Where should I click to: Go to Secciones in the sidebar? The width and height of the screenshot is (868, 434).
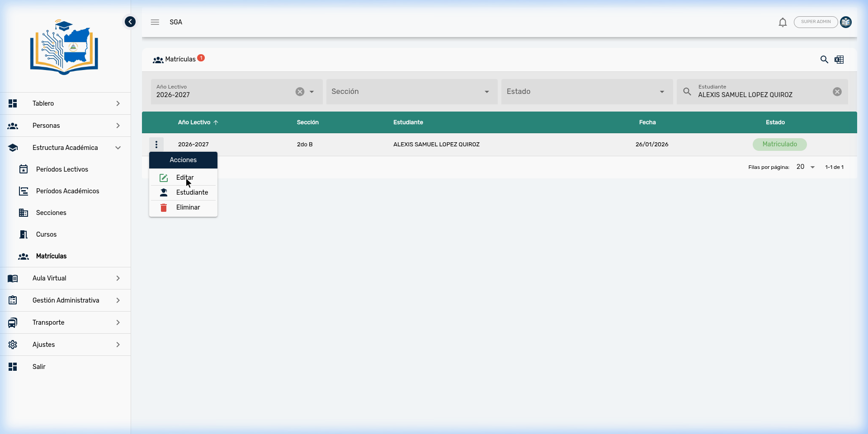(51, 213)
